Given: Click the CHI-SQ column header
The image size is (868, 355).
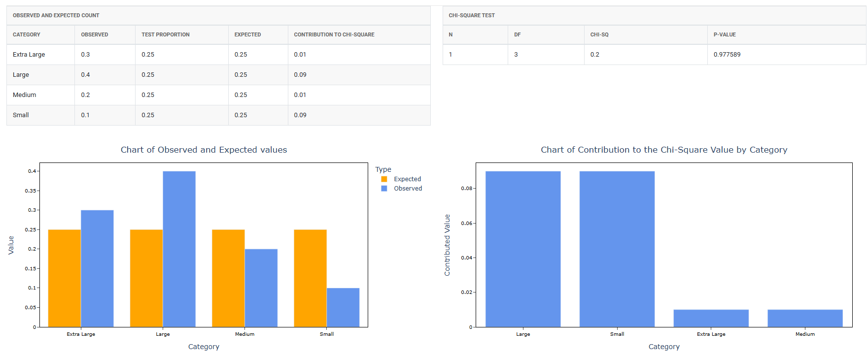Looking at the screenshot, I should (x=599, y=35).
